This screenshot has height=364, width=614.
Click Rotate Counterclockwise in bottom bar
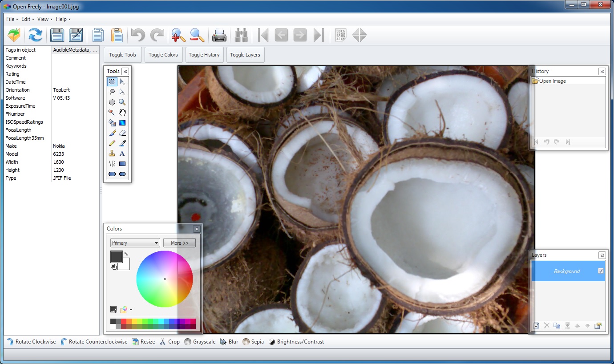click(x=94, y=342)
